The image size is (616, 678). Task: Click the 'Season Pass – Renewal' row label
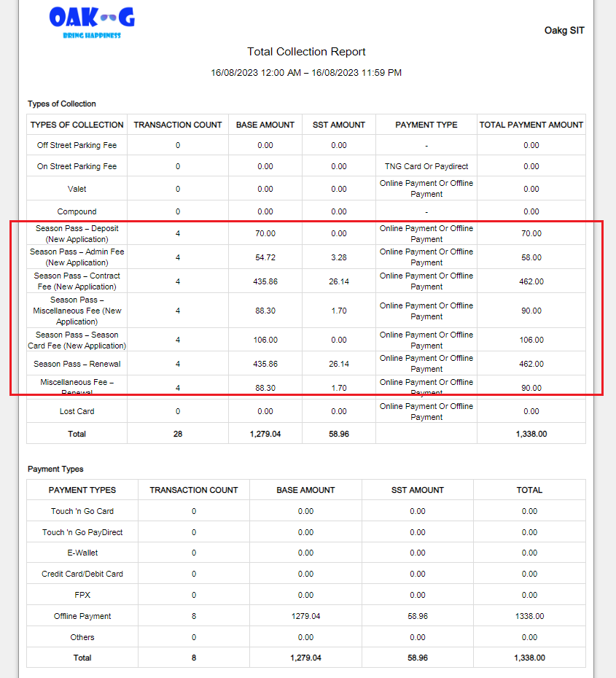pos(77,364)
